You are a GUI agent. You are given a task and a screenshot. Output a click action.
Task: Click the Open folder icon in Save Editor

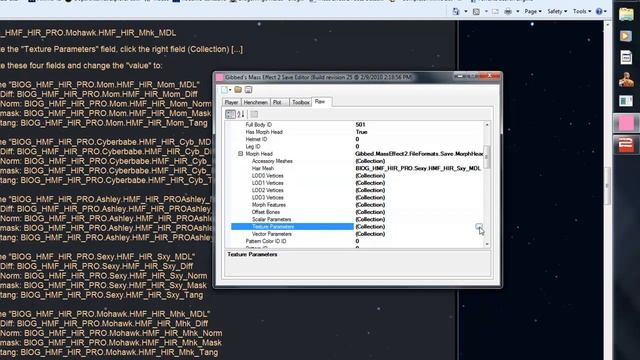coord(238,90)
